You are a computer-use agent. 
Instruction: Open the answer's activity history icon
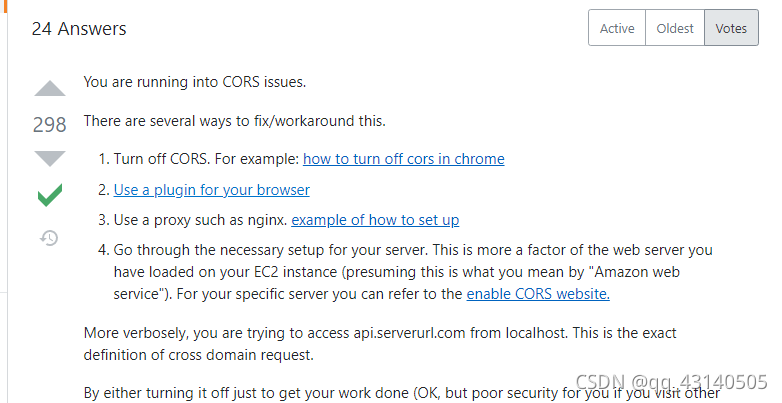49,238
